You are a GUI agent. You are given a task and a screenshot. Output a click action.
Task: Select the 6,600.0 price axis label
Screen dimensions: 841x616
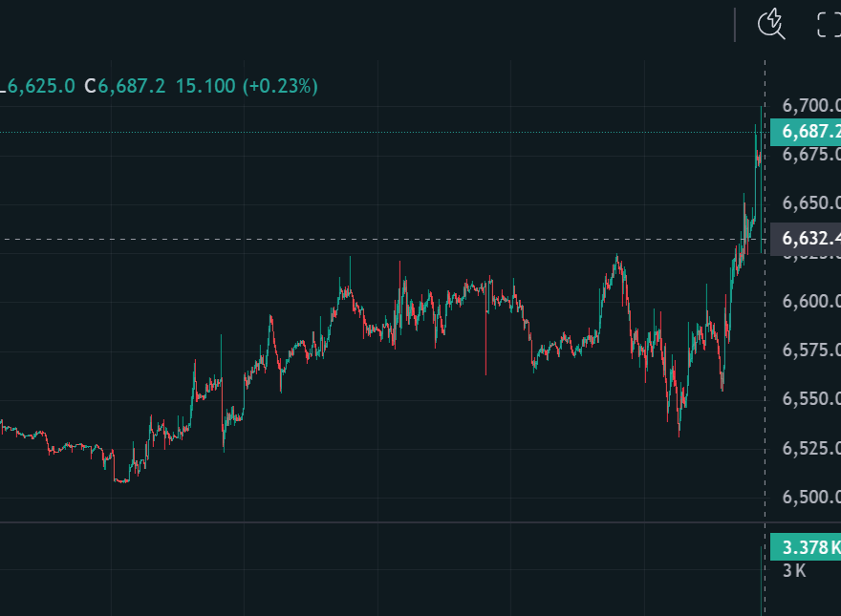[811, 301]
